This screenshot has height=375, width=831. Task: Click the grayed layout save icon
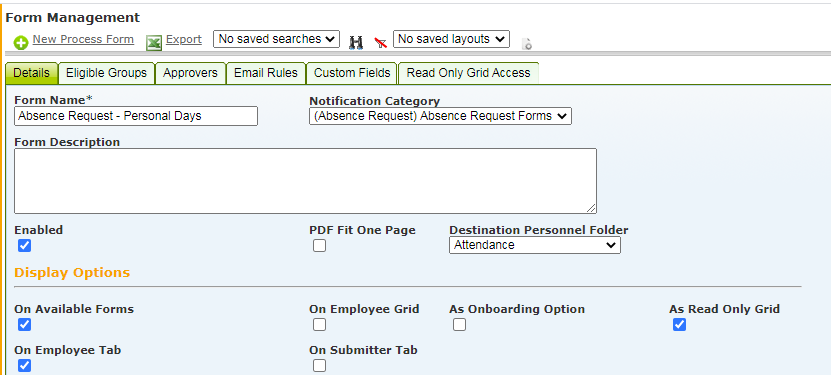[x=527, y=44]
